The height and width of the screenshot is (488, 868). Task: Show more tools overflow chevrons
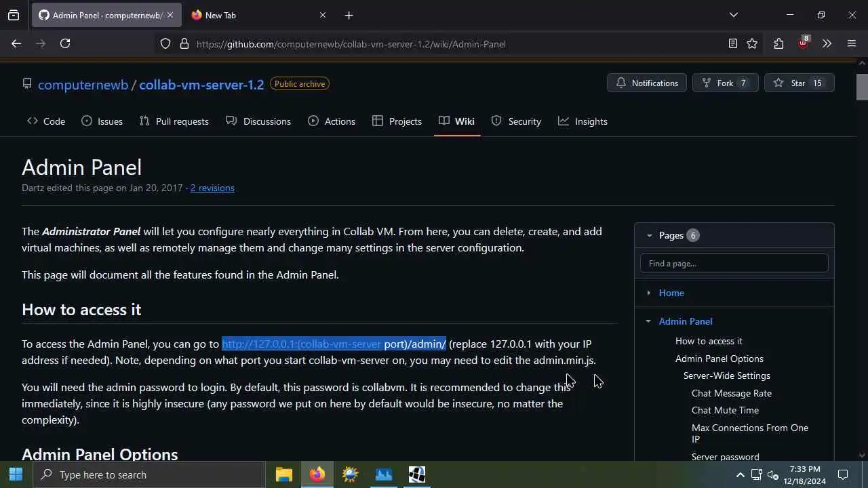pyautogui.click(x=827, y=44)
